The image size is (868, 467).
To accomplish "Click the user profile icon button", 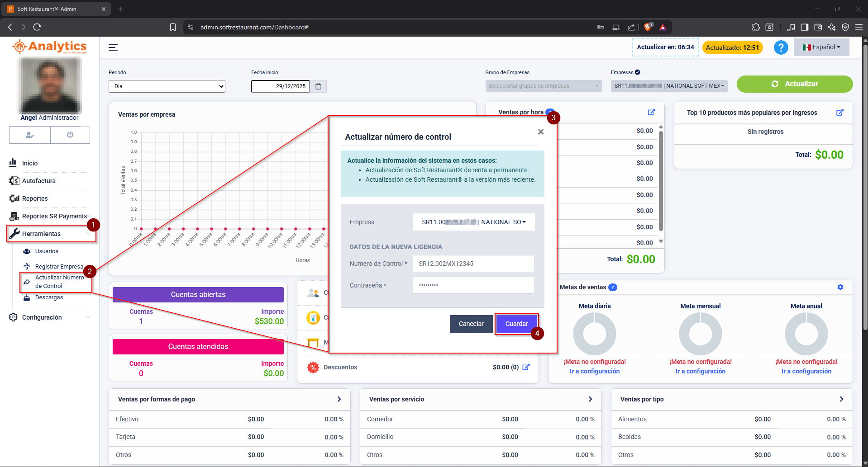I will pos(30,135).
